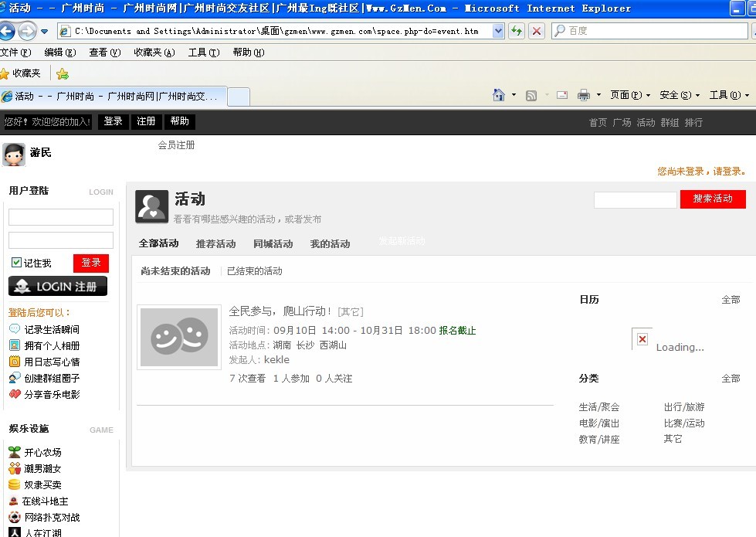Viewport: 756px width, 537px height.
Task: Click the username input field
Action: pos(61,216)
